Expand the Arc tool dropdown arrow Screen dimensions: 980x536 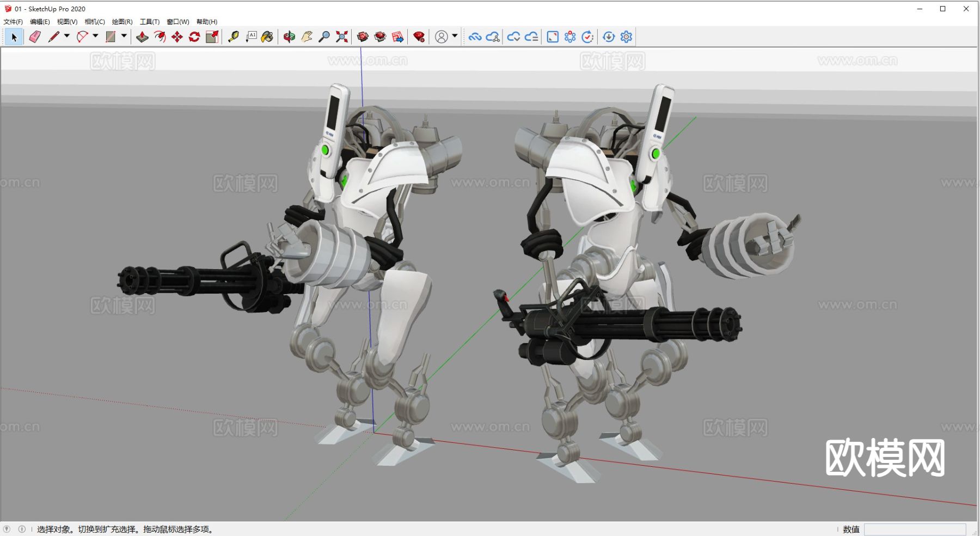coord(95,36)
